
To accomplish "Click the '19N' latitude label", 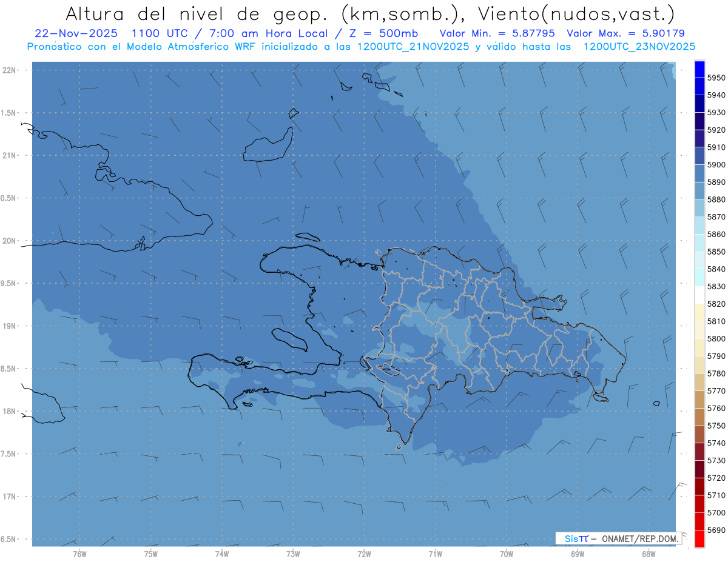I will [x=9, y=326].
